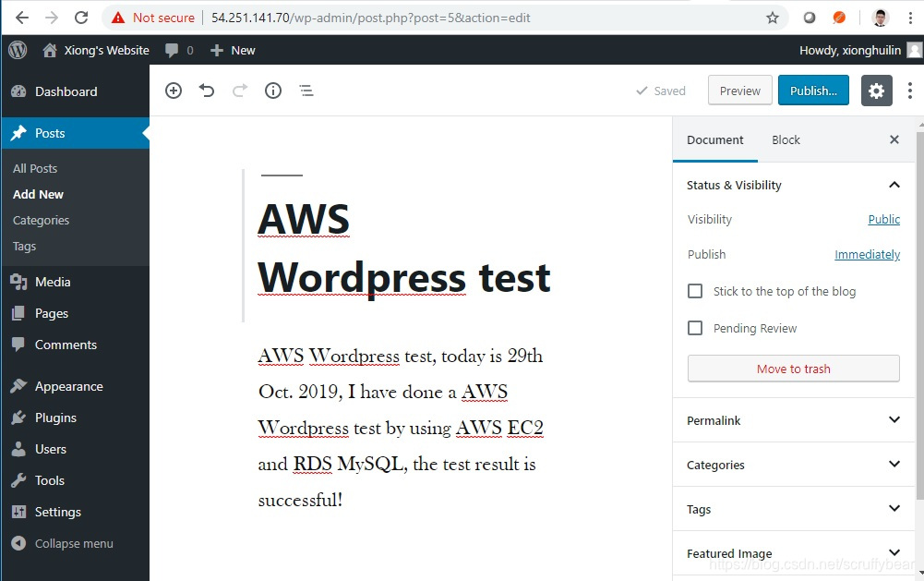This screenshot has height=581, width=924.
Task: Switch to the Document tab
Action: (714, 139)
